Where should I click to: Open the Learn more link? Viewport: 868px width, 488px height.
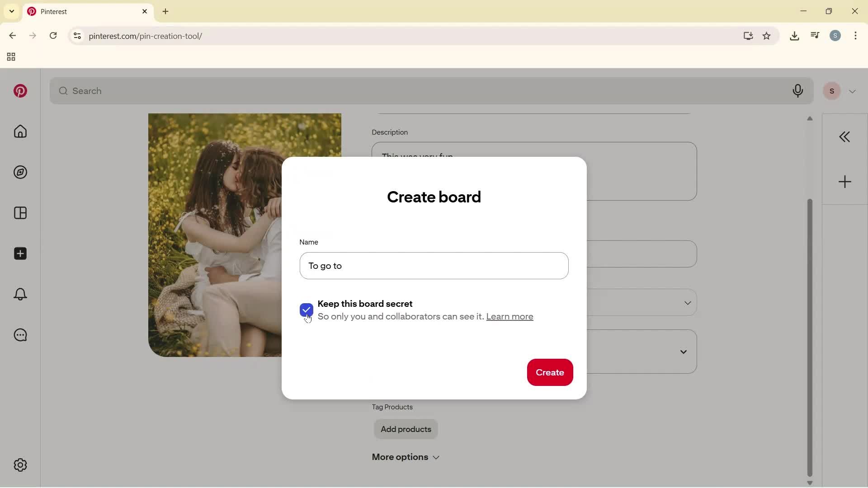[x=509, y=317]
